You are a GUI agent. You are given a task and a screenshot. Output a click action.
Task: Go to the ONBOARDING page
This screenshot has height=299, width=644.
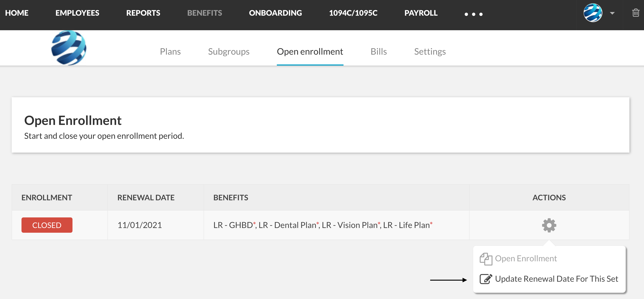(276, 13)
